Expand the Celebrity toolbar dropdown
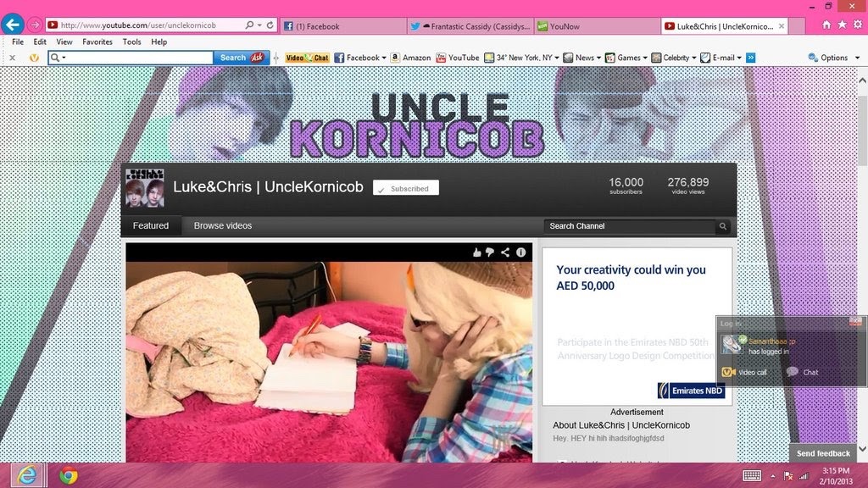This screenshot has height=488, width=868. click(693, 58)
